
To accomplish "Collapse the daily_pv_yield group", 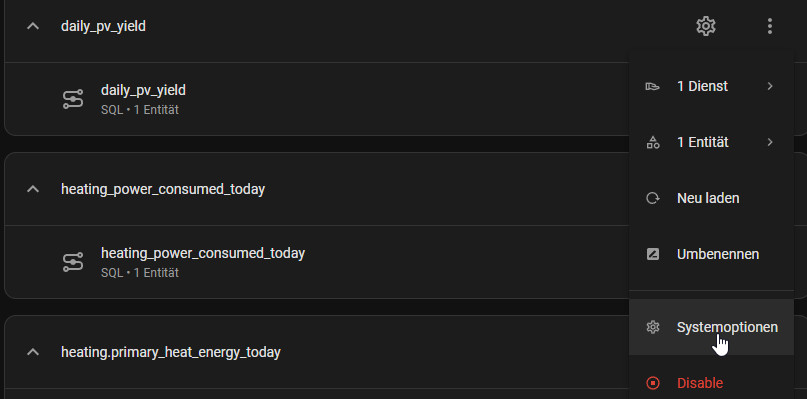I will coord(33,26).
